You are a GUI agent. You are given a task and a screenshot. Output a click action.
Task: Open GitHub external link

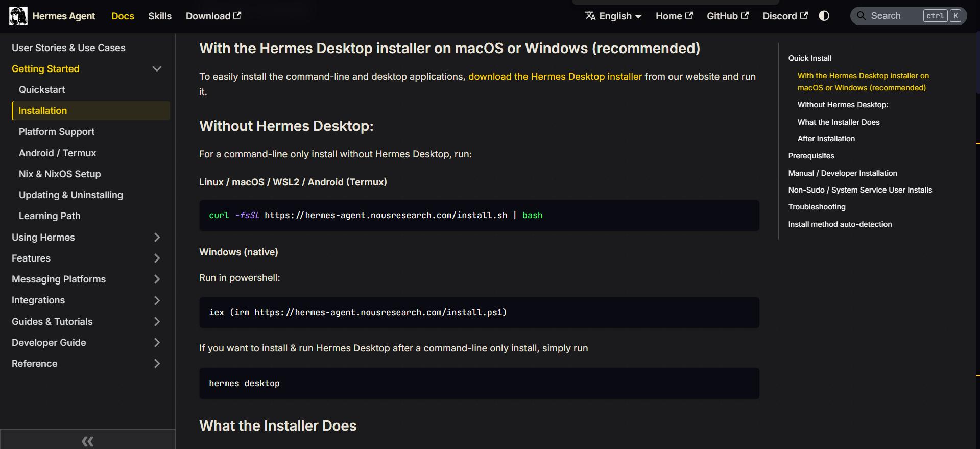[728, 16]
